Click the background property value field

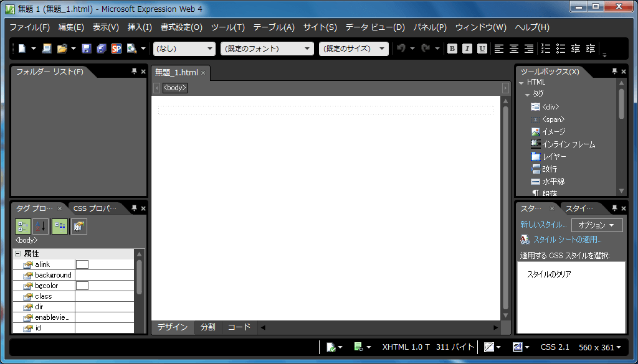[x=105, y=275]
